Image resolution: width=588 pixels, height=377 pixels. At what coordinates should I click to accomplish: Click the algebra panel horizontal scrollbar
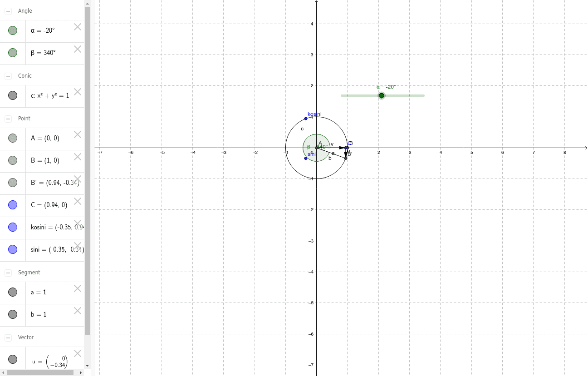click(40, 372)
